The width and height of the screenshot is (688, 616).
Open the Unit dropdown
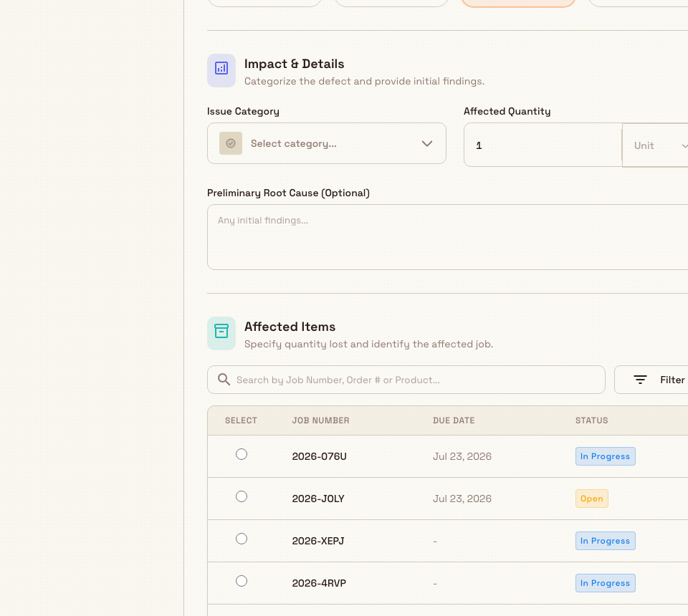click(x=655, y=145)
